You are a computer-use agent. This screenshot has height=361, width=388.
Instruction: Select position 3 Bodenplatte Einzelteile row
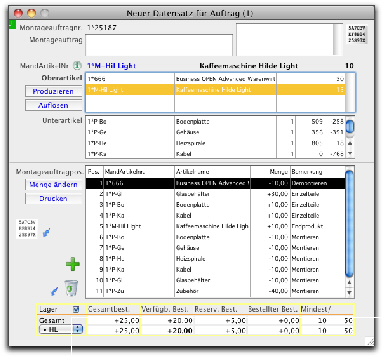tap(215, 205)
